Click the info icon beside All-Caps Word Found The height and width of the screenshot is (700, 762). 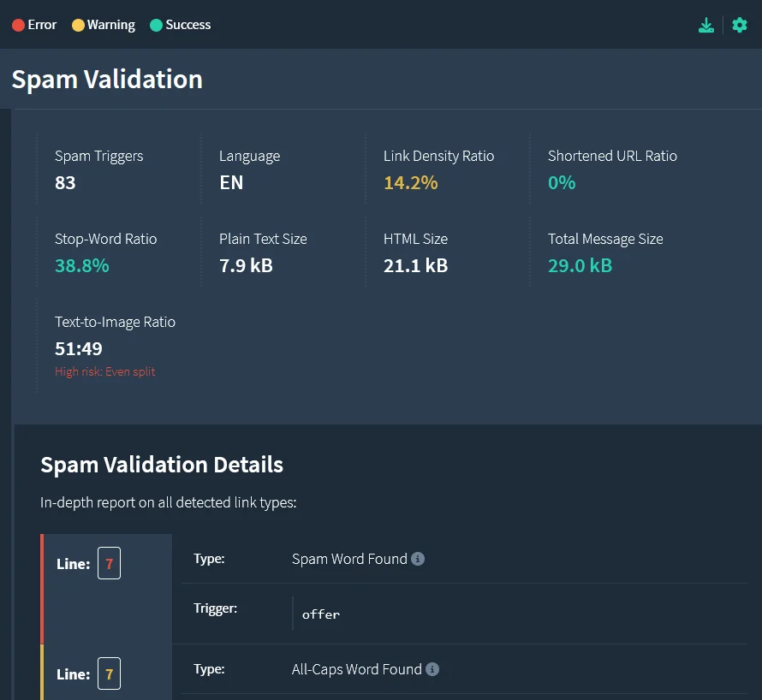pos(432,668)
